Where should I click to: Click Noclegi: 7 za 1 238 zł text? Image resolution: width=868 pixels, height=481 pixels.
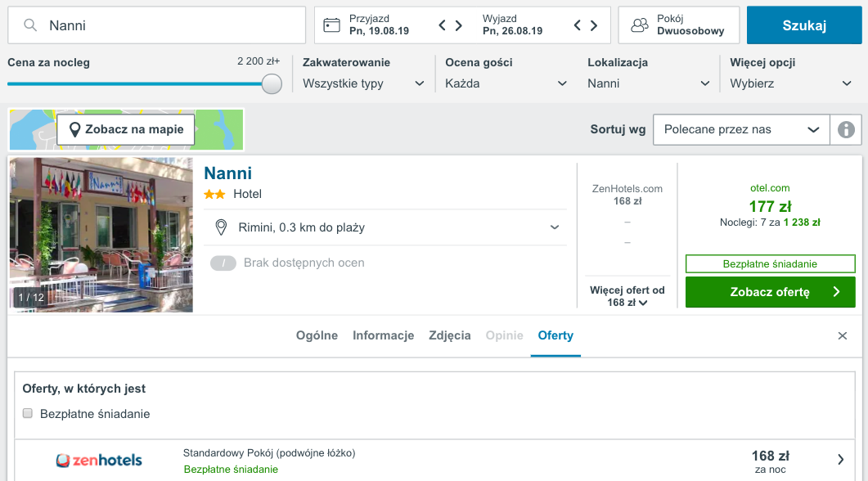[770, 223]
